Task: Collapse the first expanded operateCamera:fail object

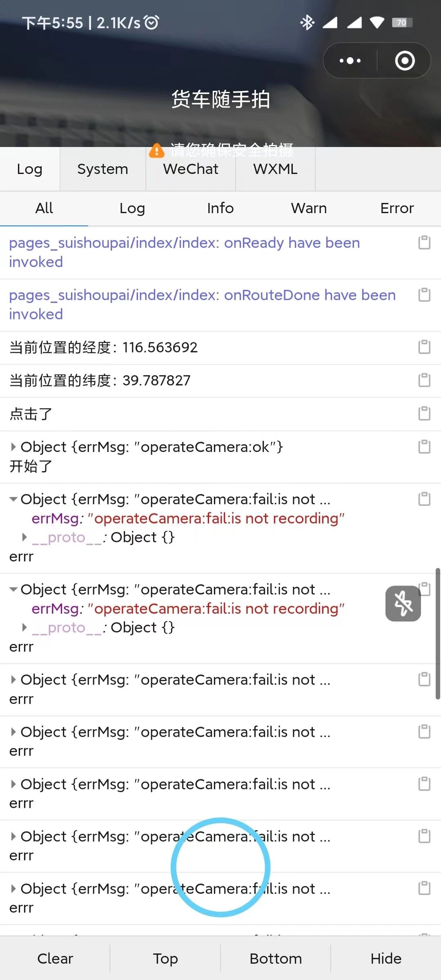Action: tap(13, 499)
